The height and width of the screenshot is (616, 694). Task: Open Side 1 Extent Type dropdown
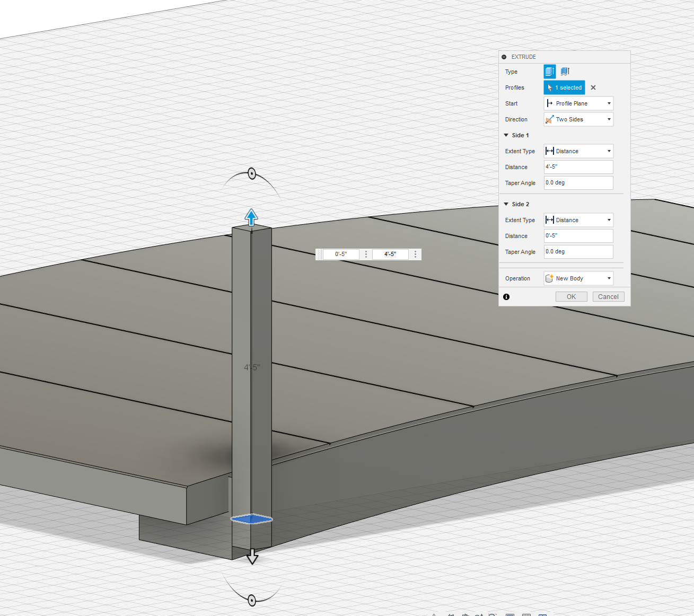coord(578,151)
